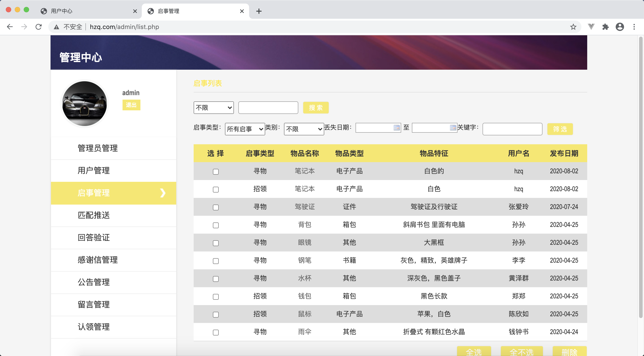Go back with the browser back arrow
This screenshot has height=356, width=644.
pyautogui.click(x=10, y=27)
